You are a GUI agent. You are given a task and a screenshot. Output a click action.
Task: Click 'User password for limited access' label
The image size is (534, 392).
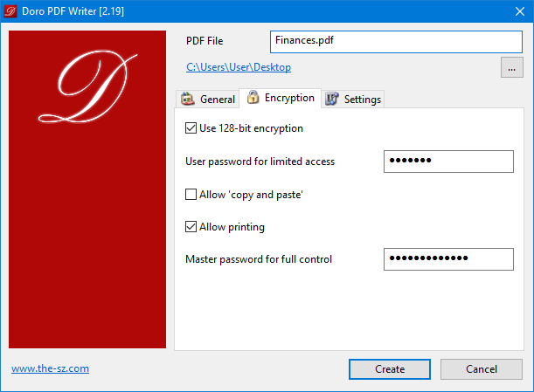[x=260, y=162]
